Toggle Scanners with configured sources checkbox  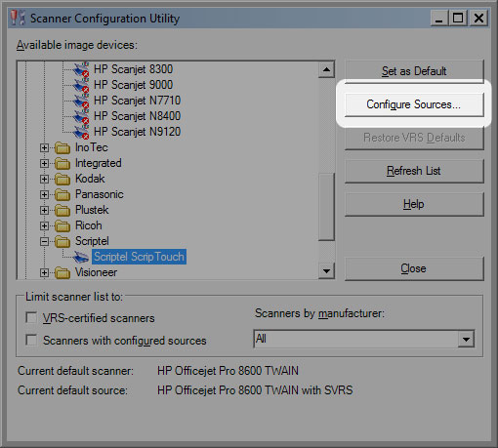click(x=31, y=340)
